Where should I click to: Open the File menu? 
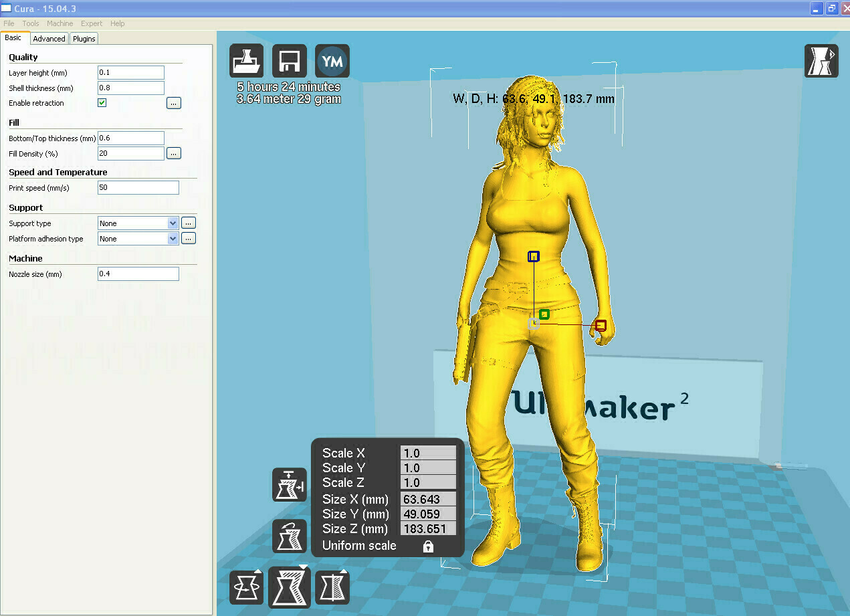[x=9, y=23]
